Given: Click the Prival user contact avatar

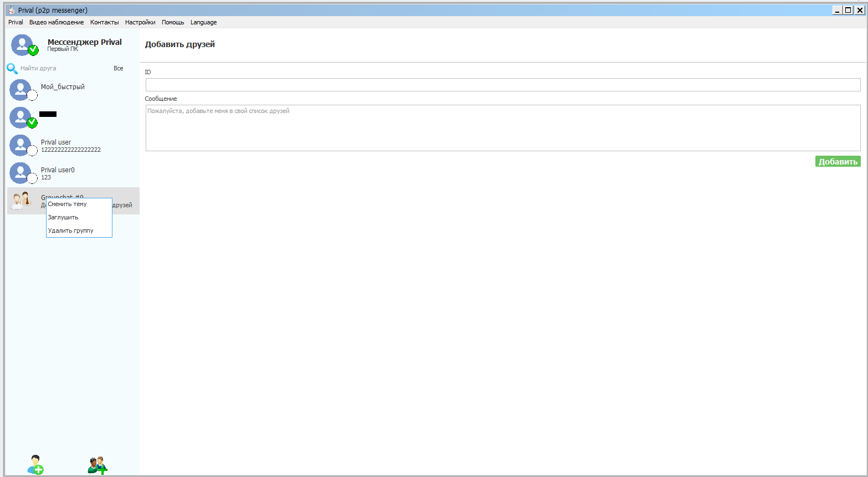Looking at the screenshot, I should [20, 146].
